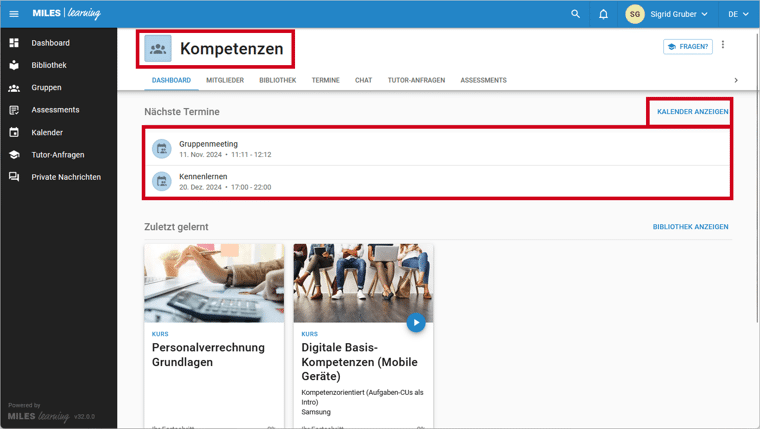
Task: Click Bibliothek anzeigen link
Action: point(690,227)
